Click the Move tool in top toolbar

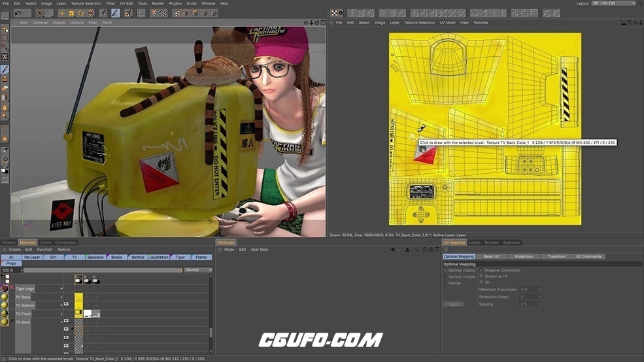click(x=61, y=12)
